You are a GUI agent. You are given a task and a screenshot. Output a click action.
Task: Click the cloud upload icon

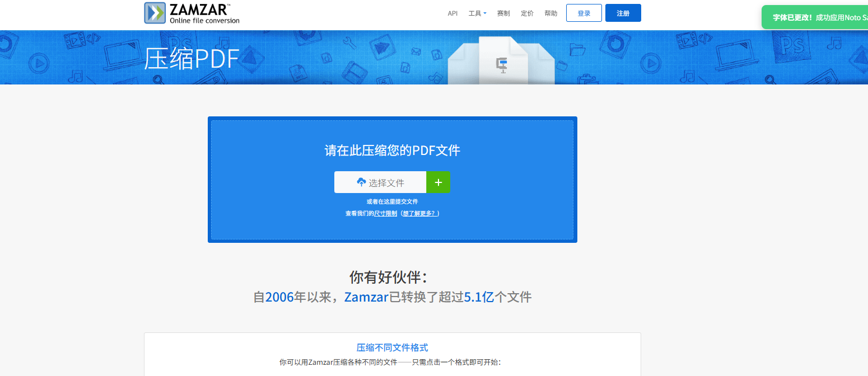(x=361, y=182)
